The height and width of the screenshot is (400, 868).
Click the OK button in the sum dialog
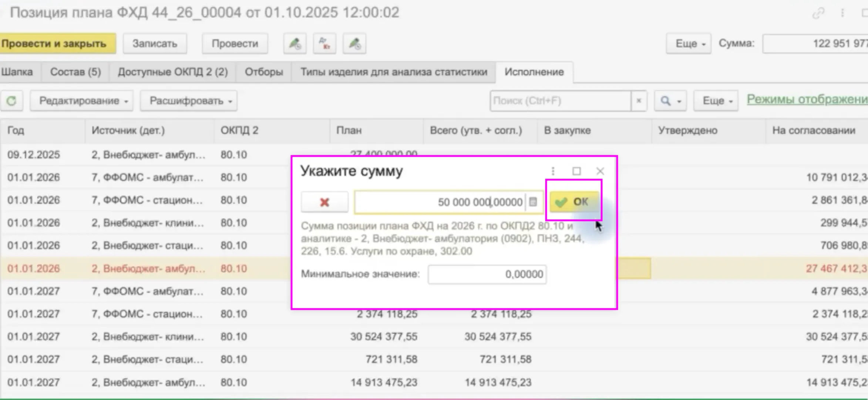pyautogui.click(x=574, y=202)
